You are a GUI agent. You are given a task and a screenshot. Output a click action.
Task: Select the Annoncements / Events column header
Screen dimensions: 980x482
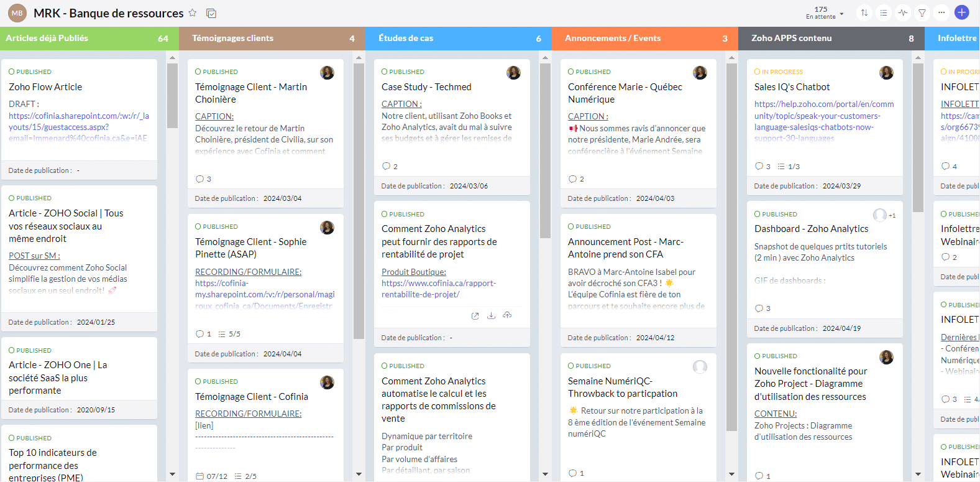(x=645, y=39)
